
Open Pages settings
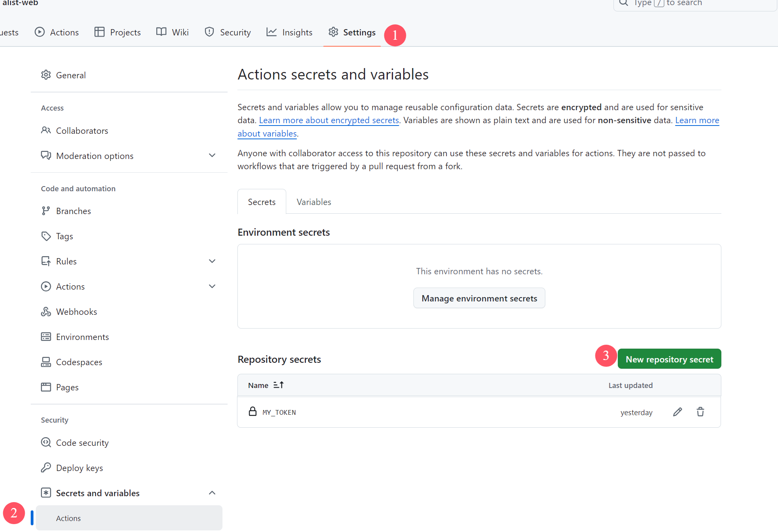(129, 387)
